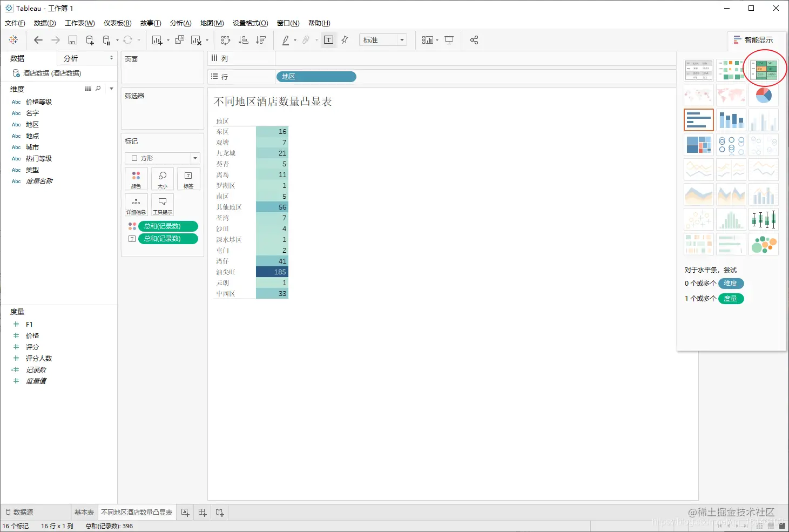
Task: Click the 湾仔 cell with value 41
Action: (272, 261)
